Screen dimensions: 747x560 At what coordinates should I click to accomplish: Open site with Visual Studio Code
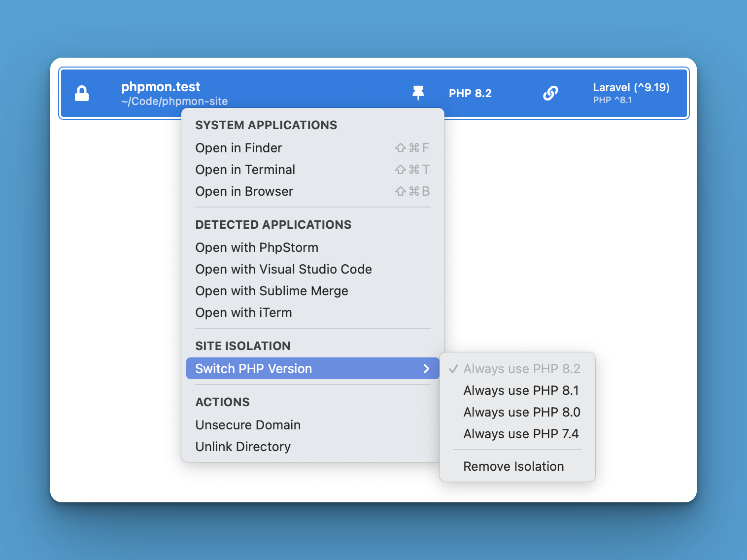[x=313, y=269]
